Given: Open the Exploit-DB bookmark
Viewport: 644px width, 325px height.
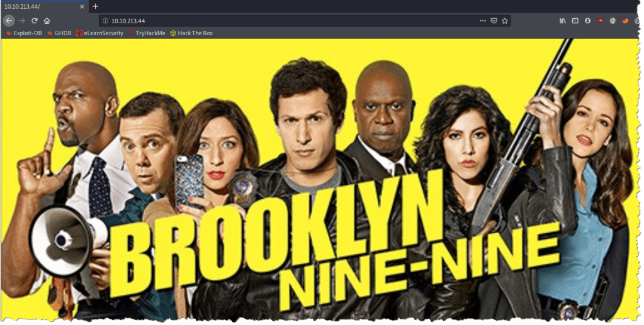Looking at the screenshot, I should (x=25, y=33).
